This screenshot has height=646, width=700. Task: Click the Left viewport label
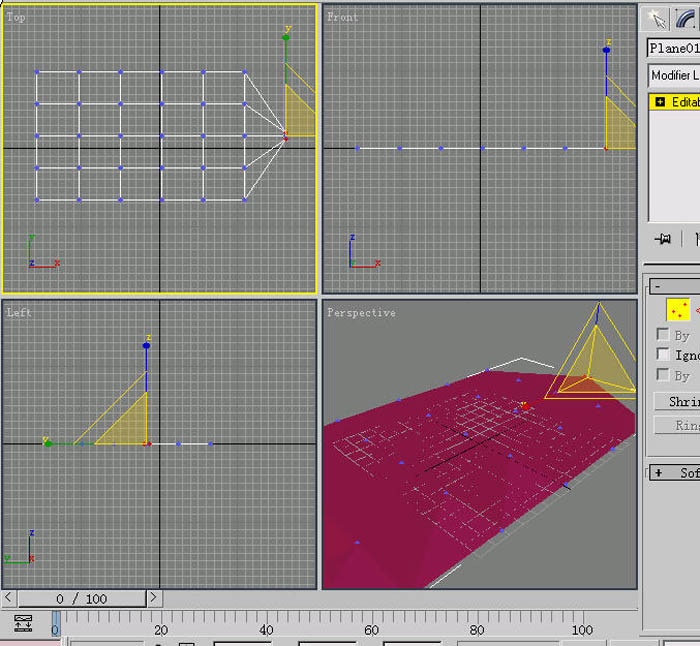[x=19, y=312]
